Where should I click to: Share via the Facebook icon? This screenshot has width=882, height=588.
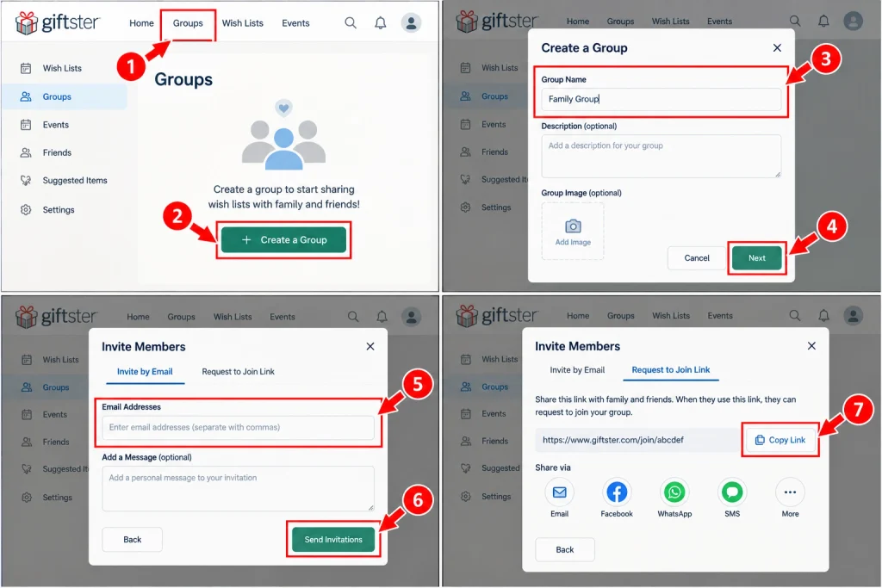click(617, 492)
